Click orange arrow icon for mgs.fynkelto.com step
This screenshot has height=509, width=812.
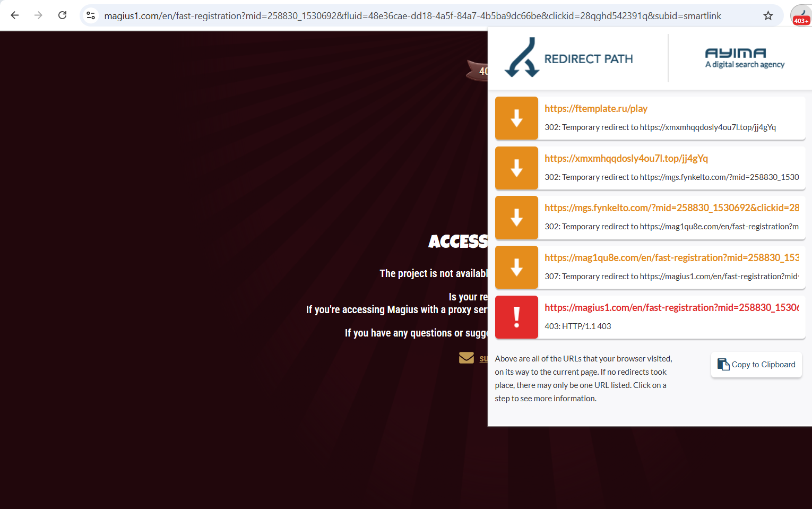516,218
